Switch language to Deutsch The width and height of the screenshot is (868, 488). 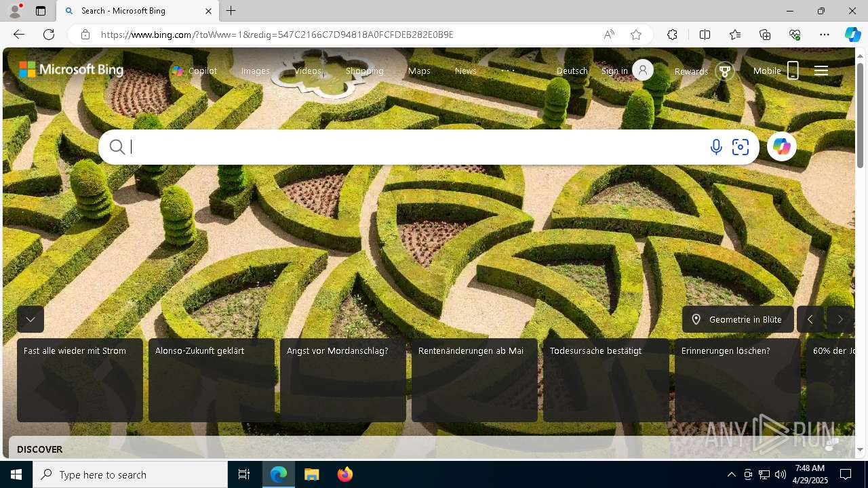pyautogui.click(x=572, y=70)
